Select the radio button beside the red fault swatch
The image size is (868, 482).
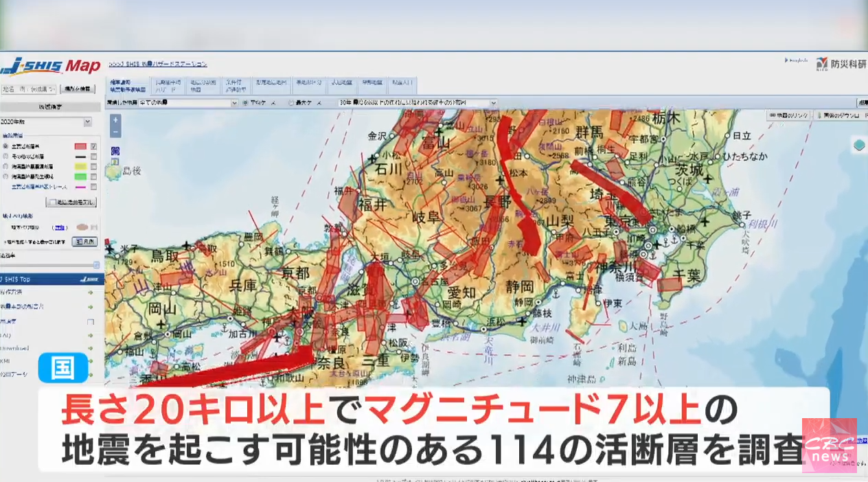coord(5,146)
